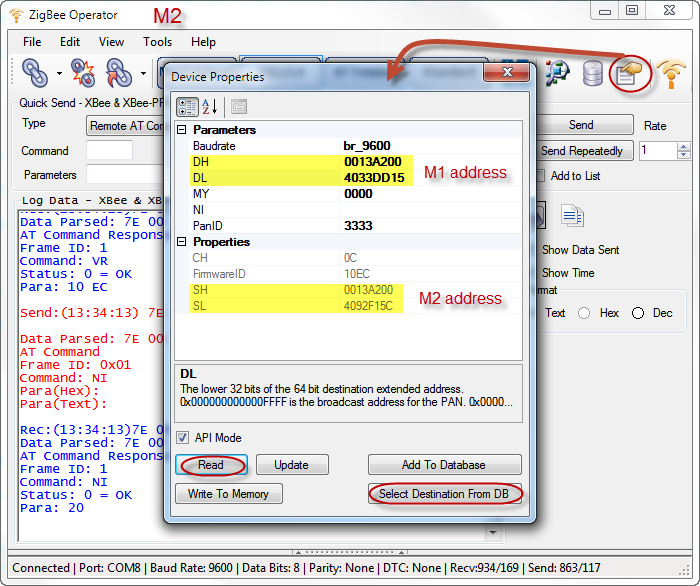Sort properties alphabetically with A-Z icon
Screen dimensions: 700x586
pos(209,107)
